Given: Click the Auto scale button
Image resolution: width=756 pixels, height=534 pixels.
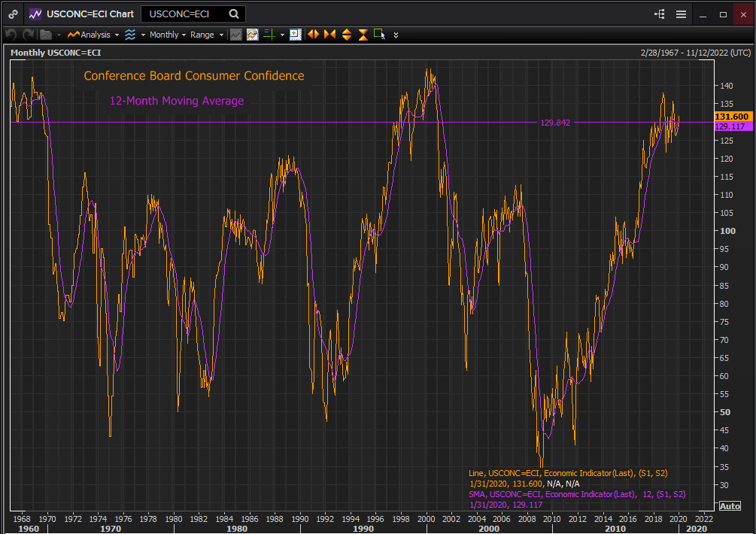Looking at the screenshot, I should coord(729,505).
